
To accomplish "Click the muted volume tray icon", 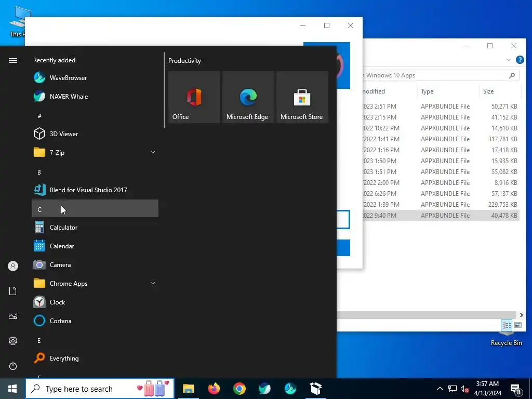I will (x=464, y=389).
